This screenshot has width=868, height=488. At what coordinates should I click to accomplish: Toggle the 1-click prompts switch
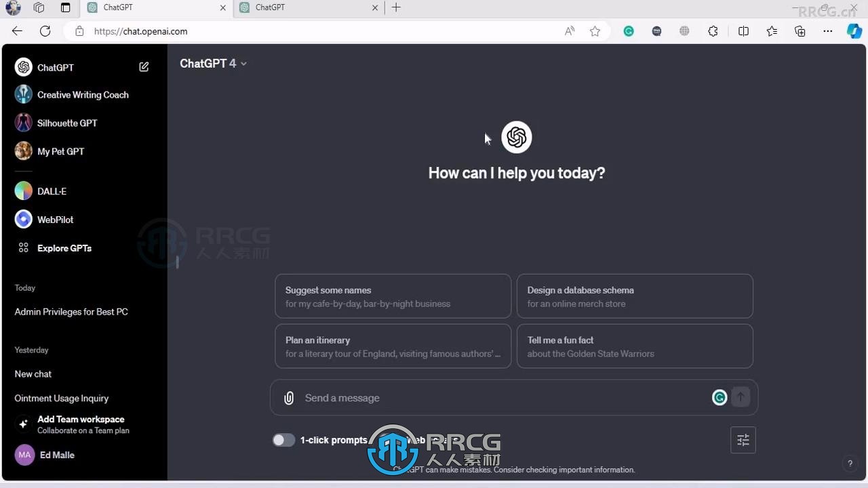[x=283, y=440]
